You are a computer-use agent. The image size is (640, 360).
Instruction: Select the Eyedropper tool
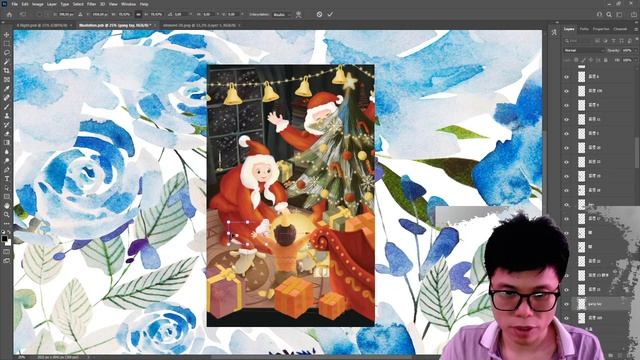click(x=7, y=89)
